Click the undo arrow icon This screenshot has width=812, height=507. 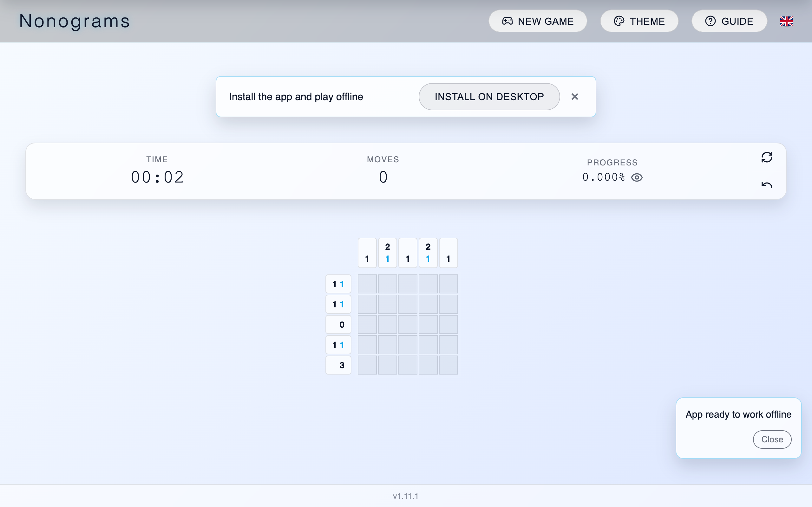tap(767, 185)
